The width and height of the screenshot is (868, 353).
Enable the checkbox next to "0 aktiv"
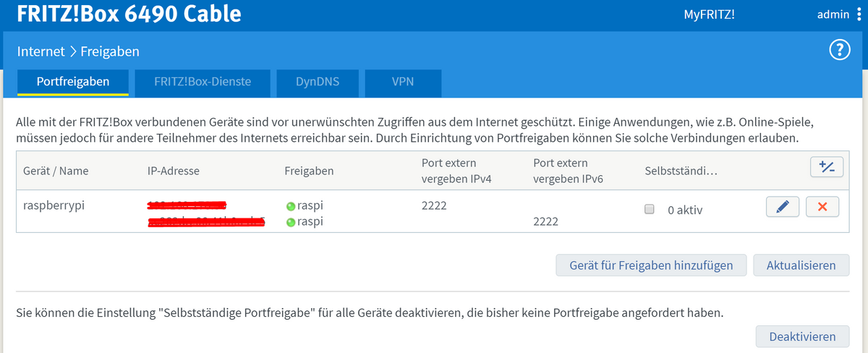point(650,209)
